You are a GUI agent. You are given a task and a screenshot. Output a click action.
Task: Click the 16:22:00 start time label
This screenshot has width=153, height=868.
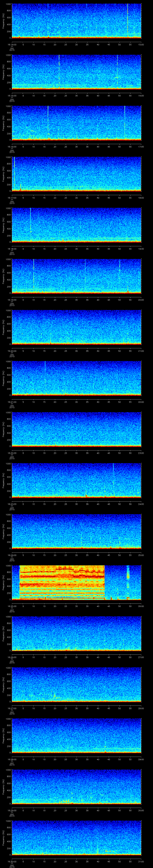click(x=12, y=453)
